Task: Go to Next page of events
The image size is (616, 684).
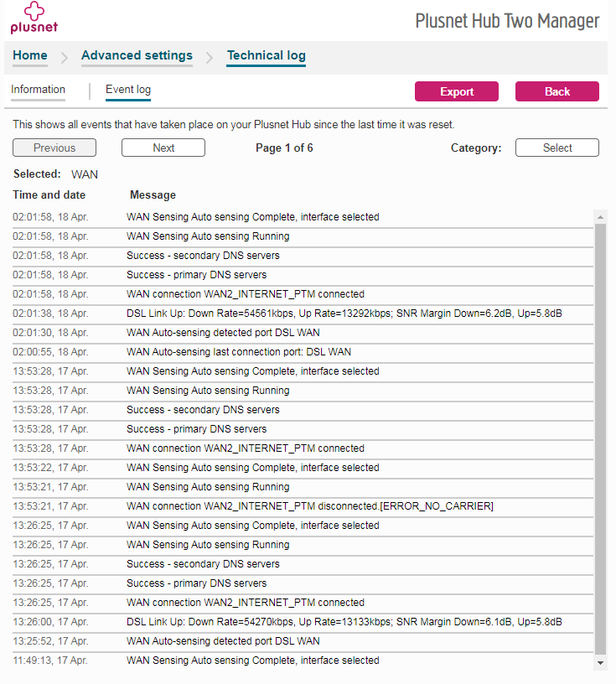Action: [163, 148]
